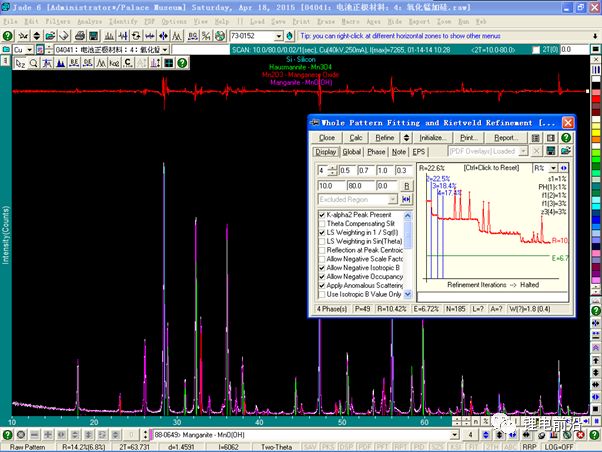Click the eraser icon in main toolbar
Screen dimensions: 602x452
tap(64, 36)
